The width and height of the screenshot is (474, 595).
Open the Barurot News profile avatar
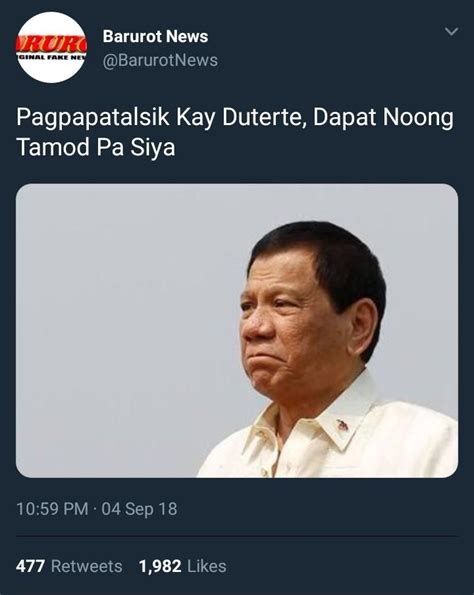pyautogui.click(x=52, y=47)
